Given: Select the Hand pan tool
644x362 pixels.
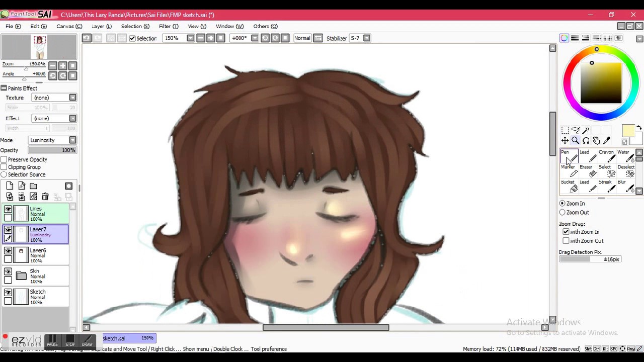Looking at the screenshot, I should pyautogui.click(x=596, y=141).
